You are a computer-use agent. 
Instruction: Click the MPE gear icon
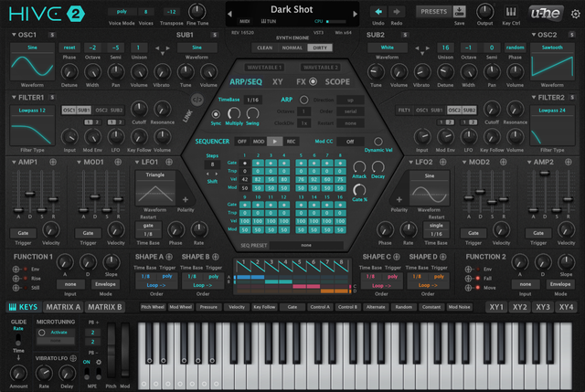coord(99,362)
